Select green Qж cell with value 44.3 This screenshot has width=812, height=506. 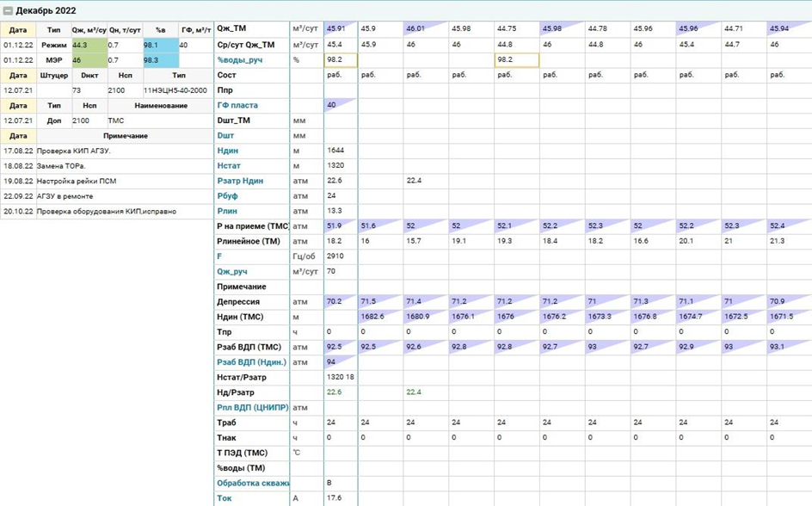[x=89, y=45]
